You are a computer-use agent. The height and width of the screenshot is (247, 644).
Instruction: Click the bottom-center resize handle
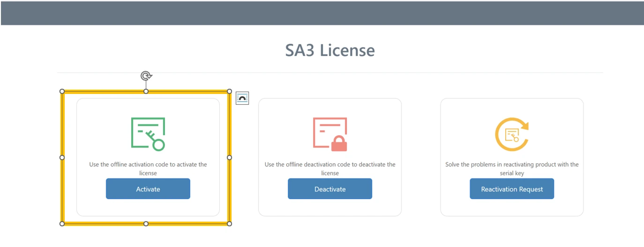coord(146,223)
